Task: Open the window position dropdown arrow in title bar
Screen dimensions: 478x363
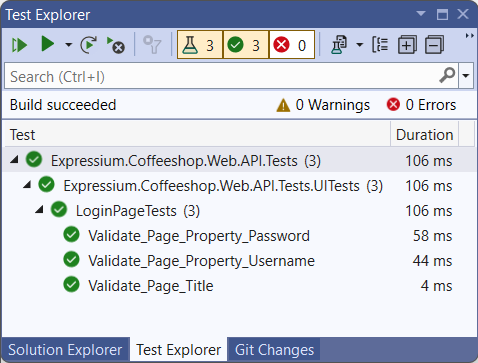Action: tap(421, 14)
